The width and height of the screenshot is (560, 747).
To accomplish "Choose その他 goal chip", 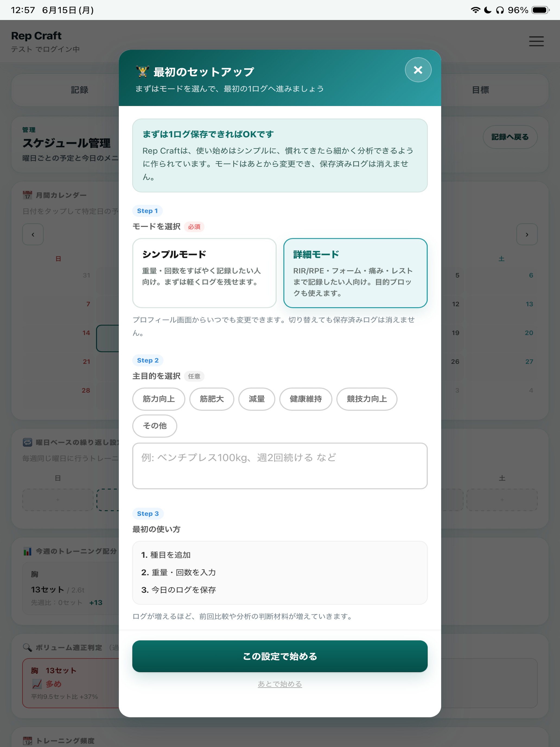I will pos(155,426).
